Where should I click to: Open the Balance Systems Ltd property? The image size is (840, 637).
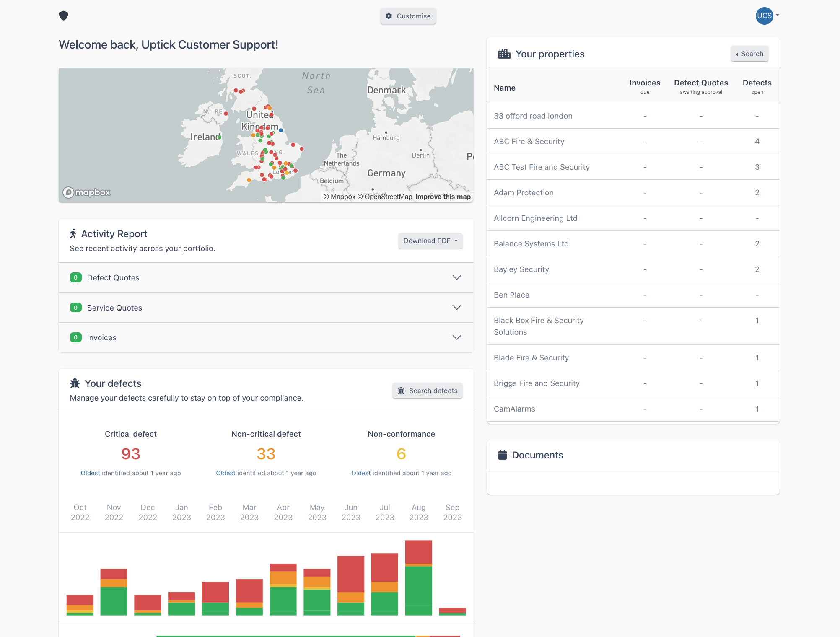531,243
